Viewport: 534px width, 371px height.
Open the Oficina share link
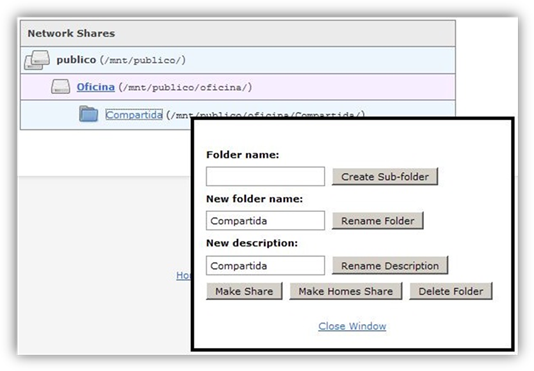95,87
